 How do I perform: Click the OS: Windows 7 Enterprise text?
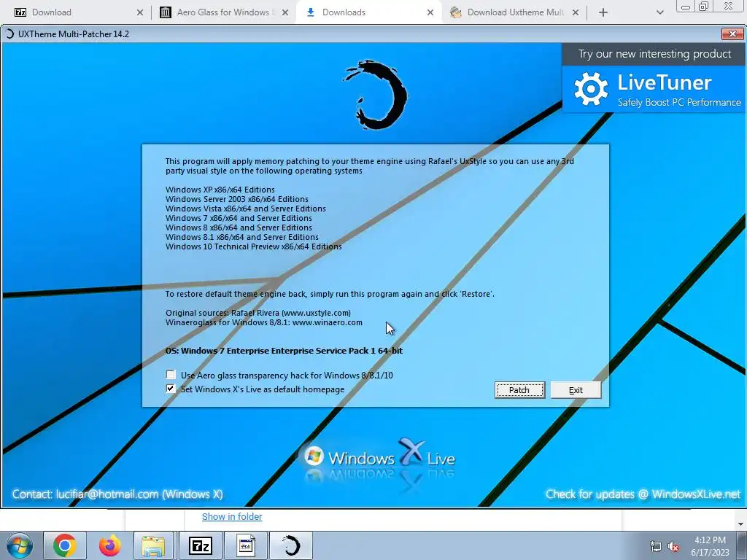tap(284, 351)
